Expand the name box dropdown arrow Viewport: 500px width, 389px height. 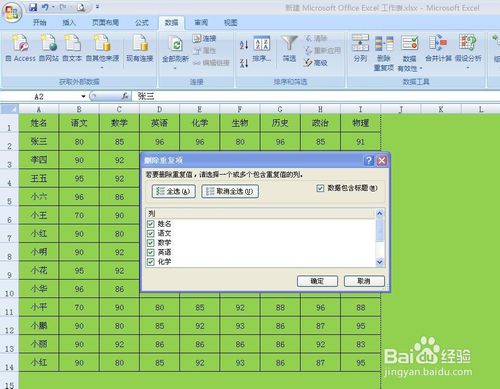pyautogui.click(x=83, y=97)
